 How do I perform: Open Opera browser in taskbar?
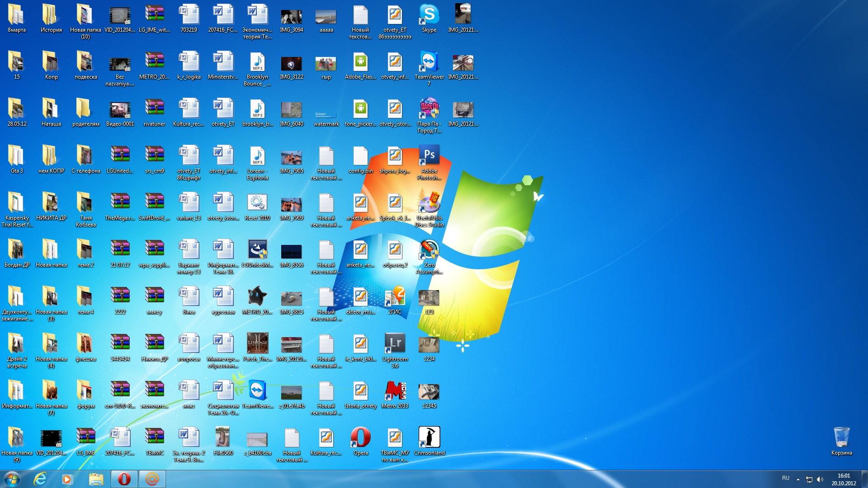coord(124,480)
